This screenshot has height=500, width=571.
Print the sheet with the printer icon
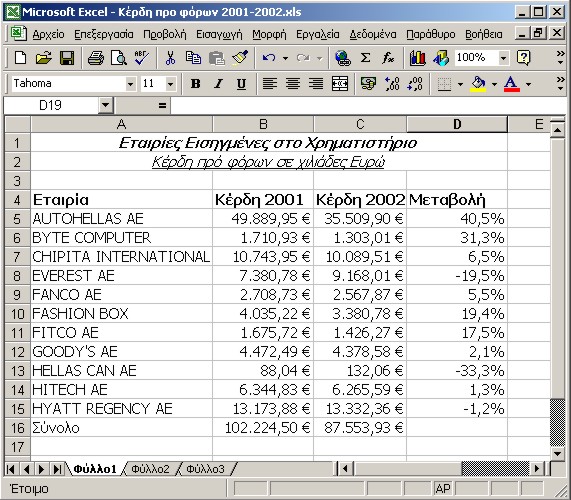click(95, 58)
